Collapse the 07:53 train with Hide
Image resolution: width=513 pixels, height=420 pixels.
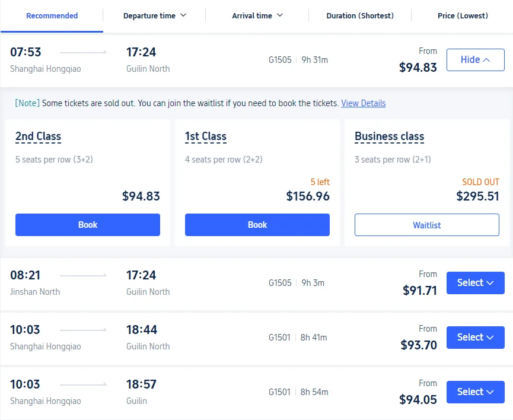click(x=476, y=60)
